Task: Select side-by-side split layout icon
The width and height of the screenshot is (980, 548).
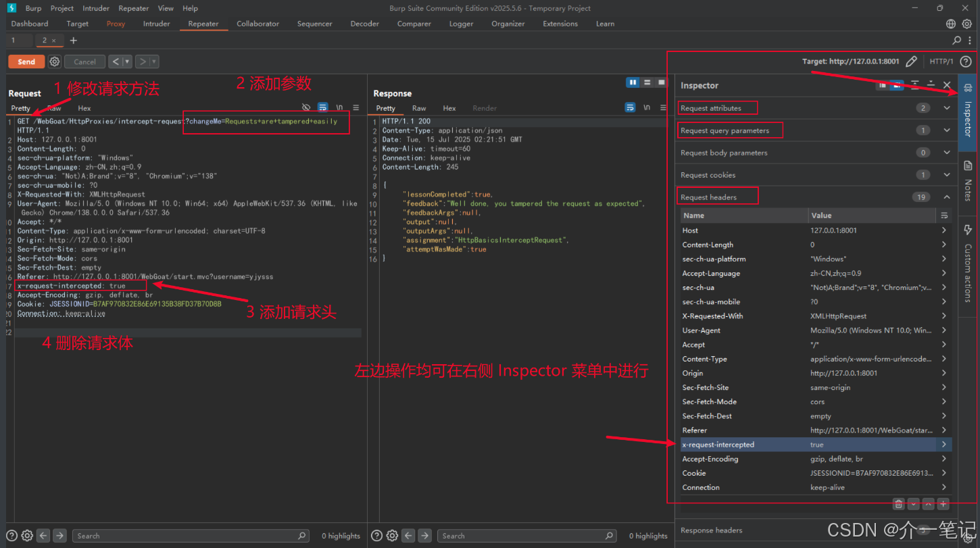Action: (x=633, y=82)
